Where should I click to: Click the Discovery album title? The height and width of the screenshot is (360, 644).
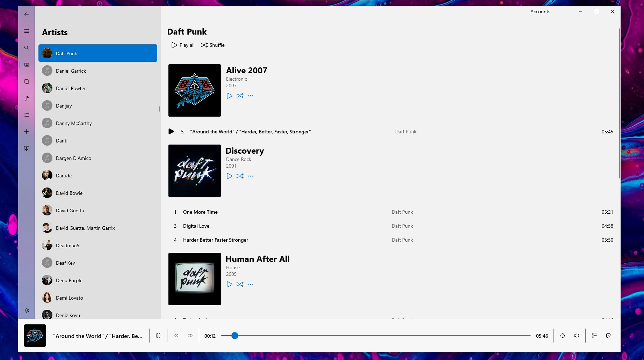[245, 151]
